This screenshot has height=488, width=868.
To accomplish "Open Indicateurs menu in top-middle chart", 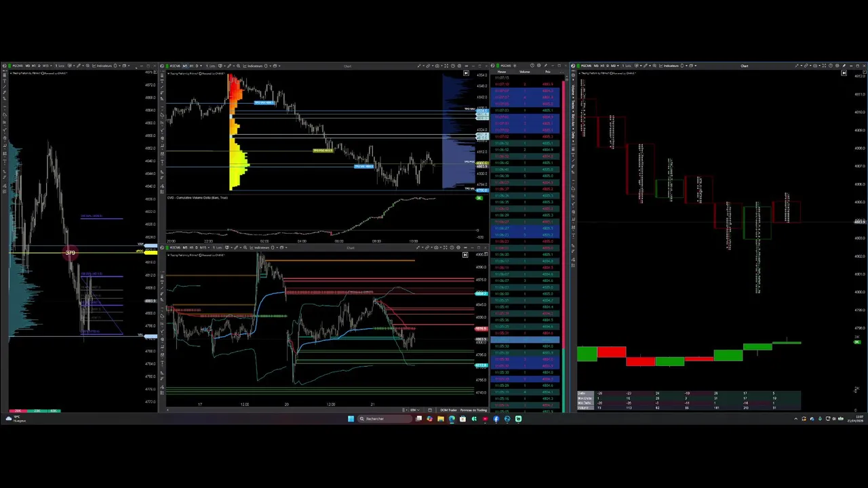I will pos(252,66).
